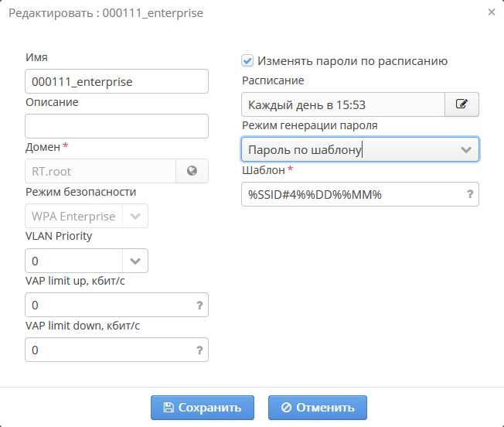The image size is (504, 427).
Task: Uncheck Изменять пароли по расписанию
Action: pos(247,60)
